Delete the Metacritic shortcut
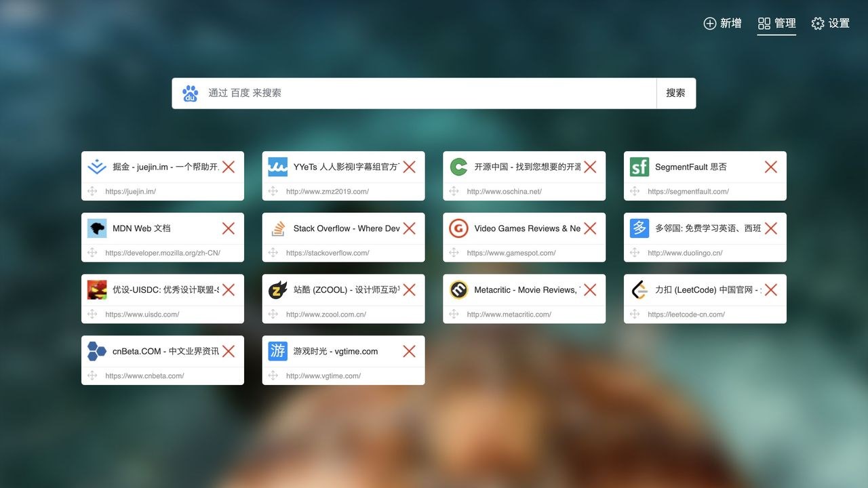The height and width of the screenshot is (488, 868). pos(590,290)
